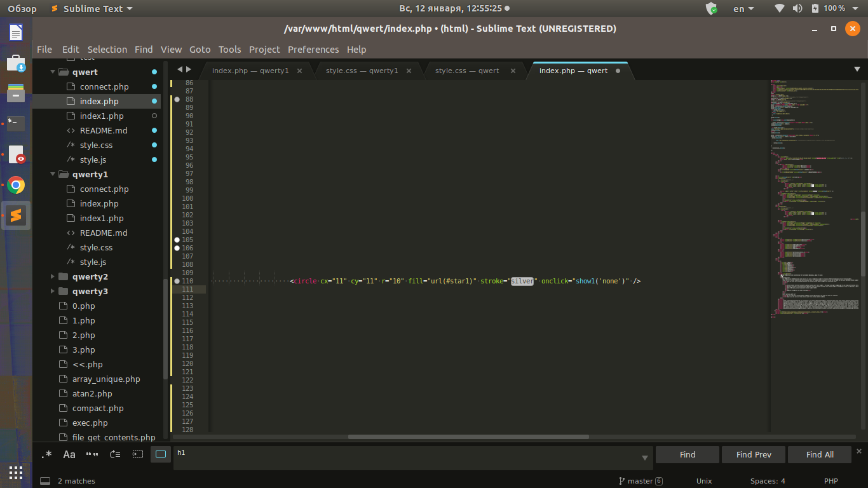Click the vertical editor scrollbar
The width and height of the screenshot is (868, 488).
863,245
